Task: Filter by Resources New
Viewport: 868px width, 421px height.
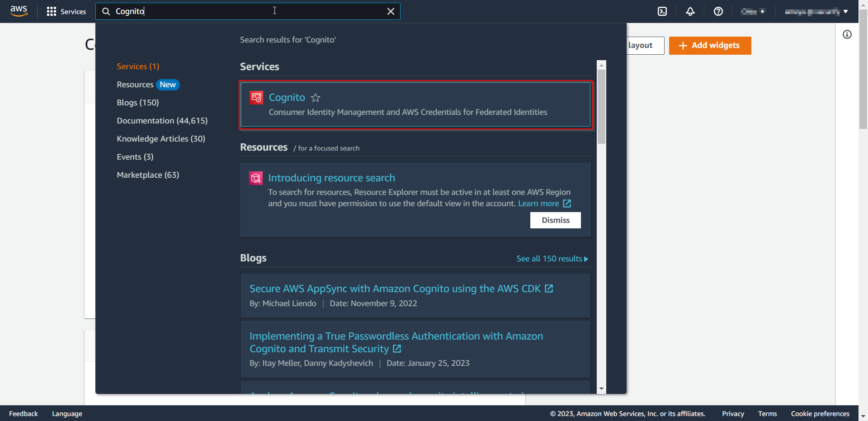Action: (x=148, y=85)
